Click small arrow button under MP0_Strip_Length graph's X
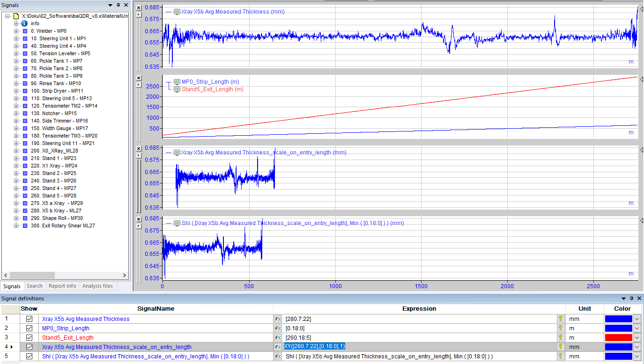 (138, 85)
